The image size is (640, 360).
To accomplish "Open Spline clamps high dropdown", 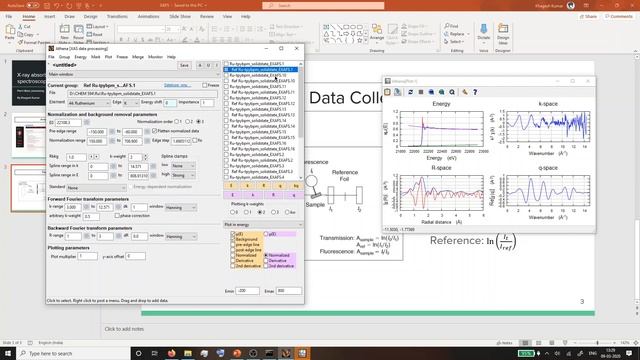I will tap(183, 175).
